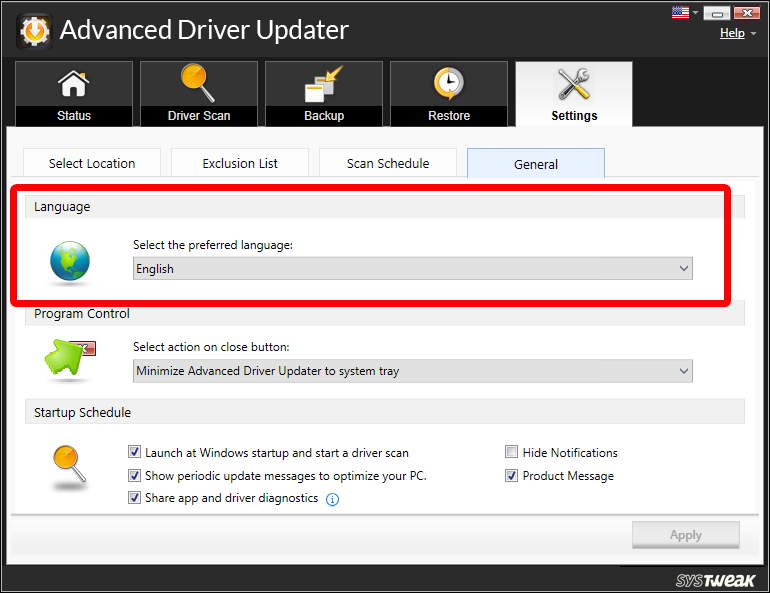Switch to Driver Scan tab label
The height and width of the screenshot is (593, 770).
tap(199, 116)
